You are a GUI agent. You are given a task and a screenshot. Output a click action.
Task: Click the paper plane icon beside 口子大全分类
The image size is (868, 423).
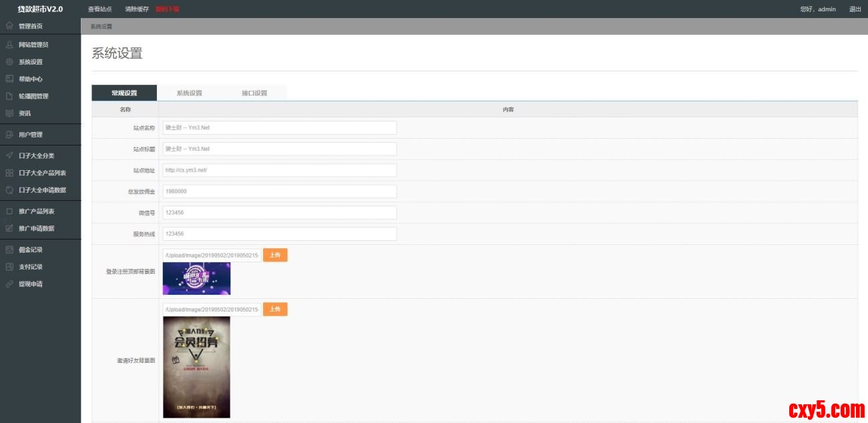(9, 155)
